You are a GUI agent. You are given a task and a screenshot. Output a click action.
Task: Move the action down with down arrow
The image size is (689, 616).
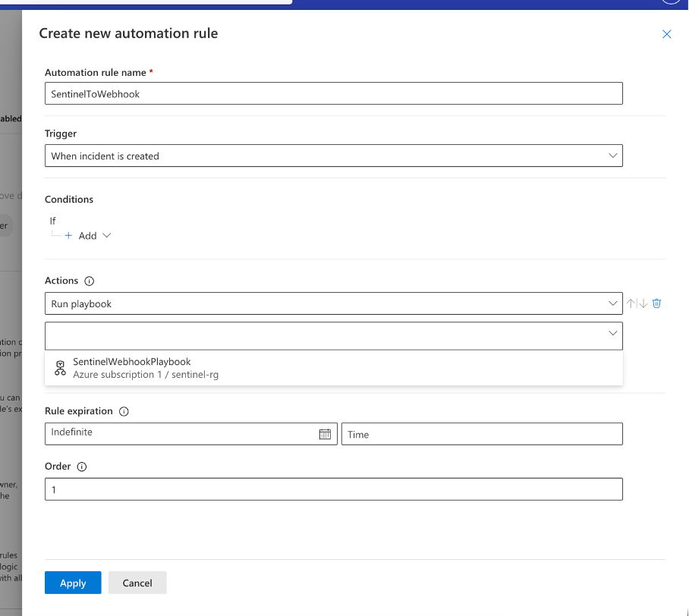[x=643, y=303]
